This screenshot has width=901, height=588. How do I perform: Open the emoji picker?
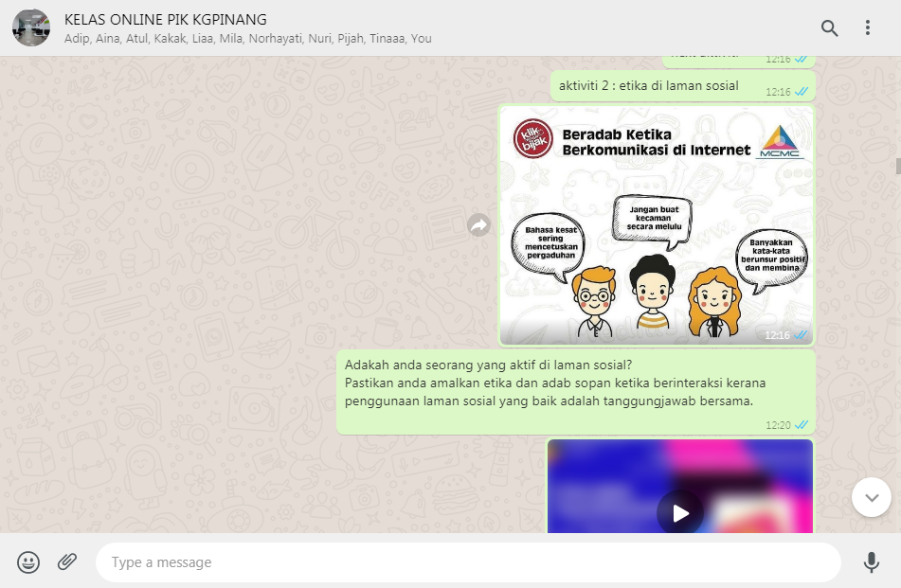[28, 562]
